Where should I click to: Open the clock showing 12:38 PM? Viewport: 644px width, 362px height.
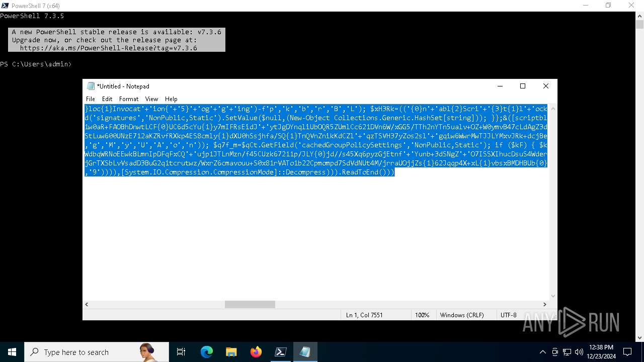point(601,352)
